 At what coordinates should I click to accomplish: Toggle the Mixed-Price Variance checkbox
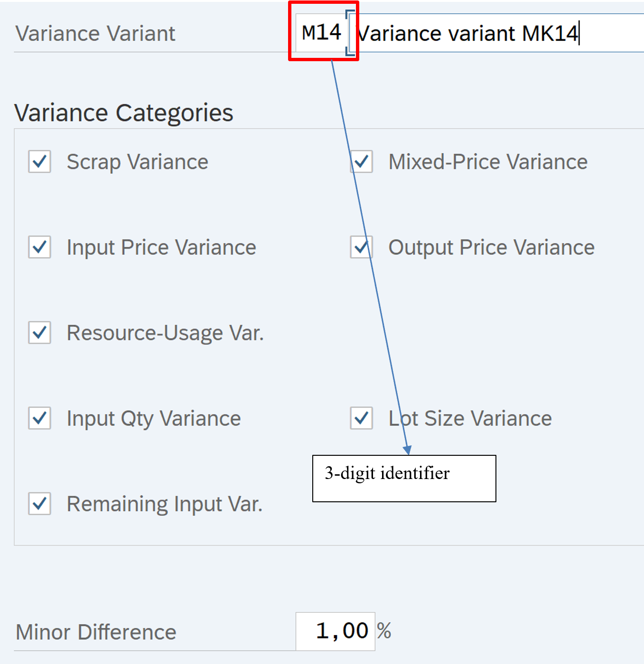pyautogui.click(x=362, y=162)
